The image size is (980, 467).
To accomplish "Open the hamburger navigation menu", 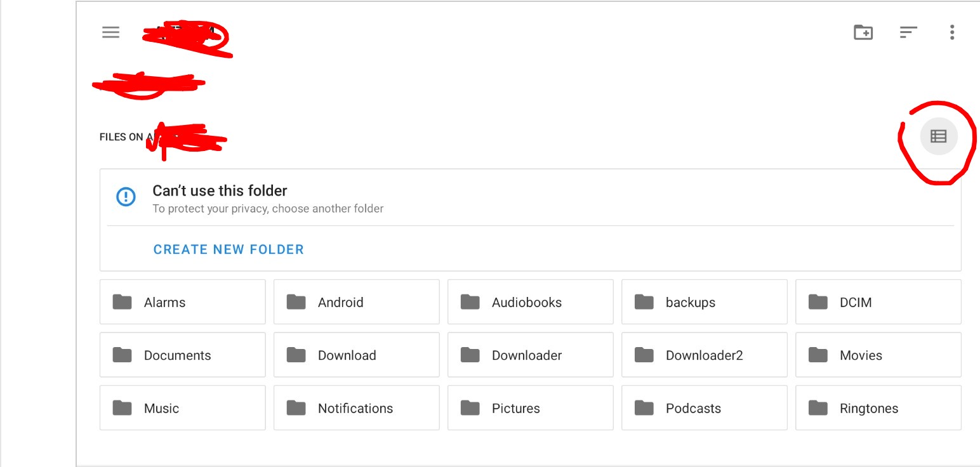I will (111, 32).
